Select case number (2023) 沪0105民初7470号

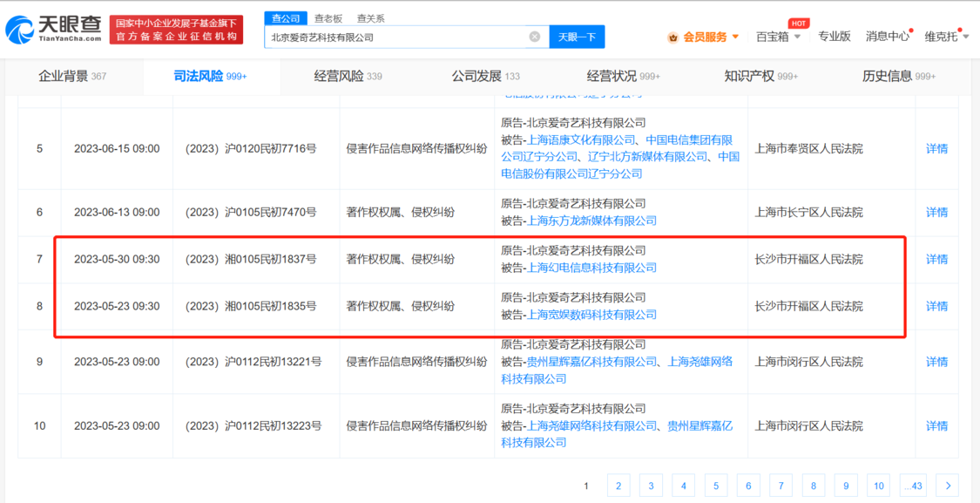[x=251, y=212]
